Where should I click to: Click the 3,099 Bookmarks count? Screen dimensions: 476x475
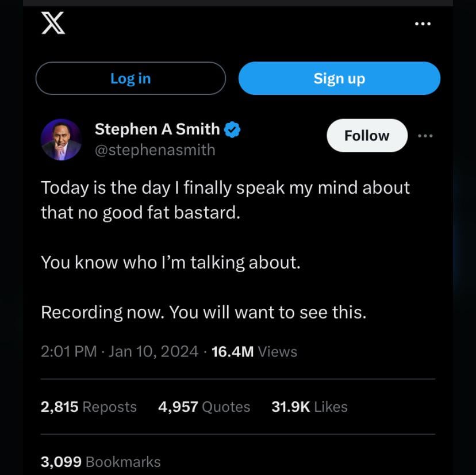click(101, 461)
